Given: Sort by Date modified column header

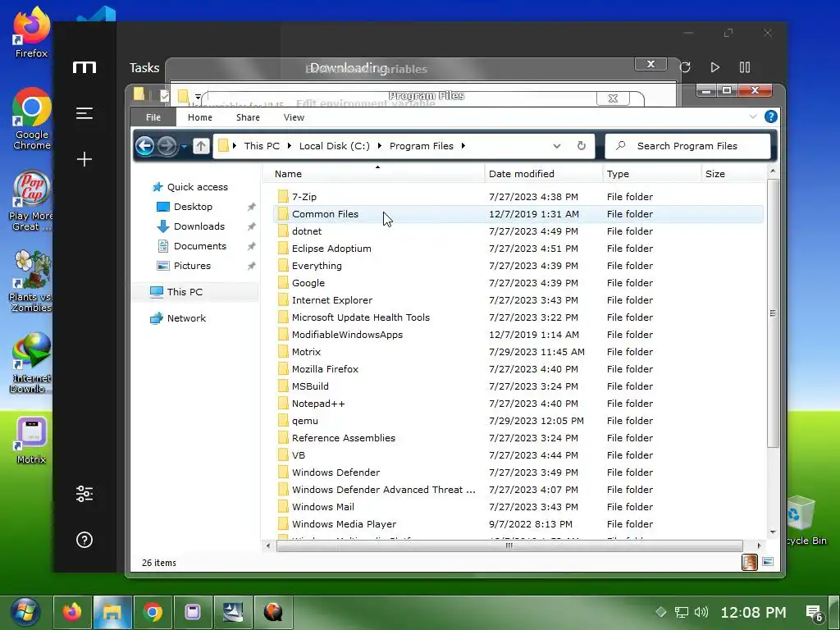Looking at the screenshot, I should 544,174.
